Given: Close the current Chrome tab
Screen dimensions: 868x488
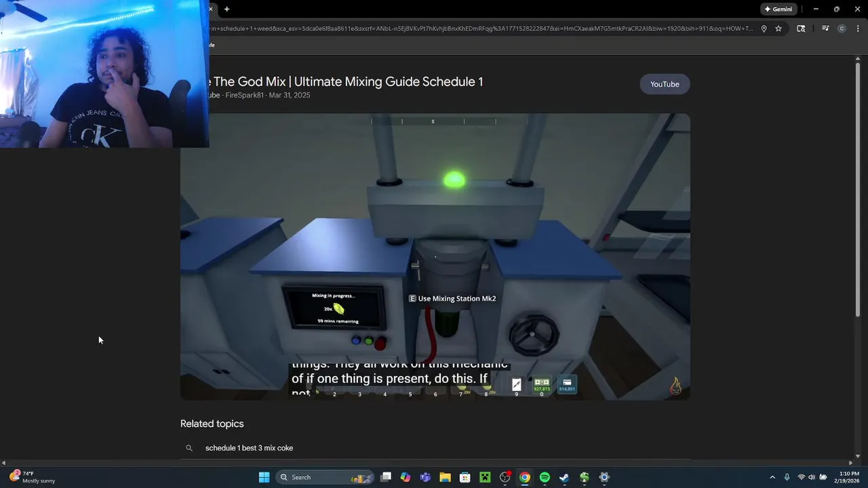Looking at the screenshot, I should [211, 9].
